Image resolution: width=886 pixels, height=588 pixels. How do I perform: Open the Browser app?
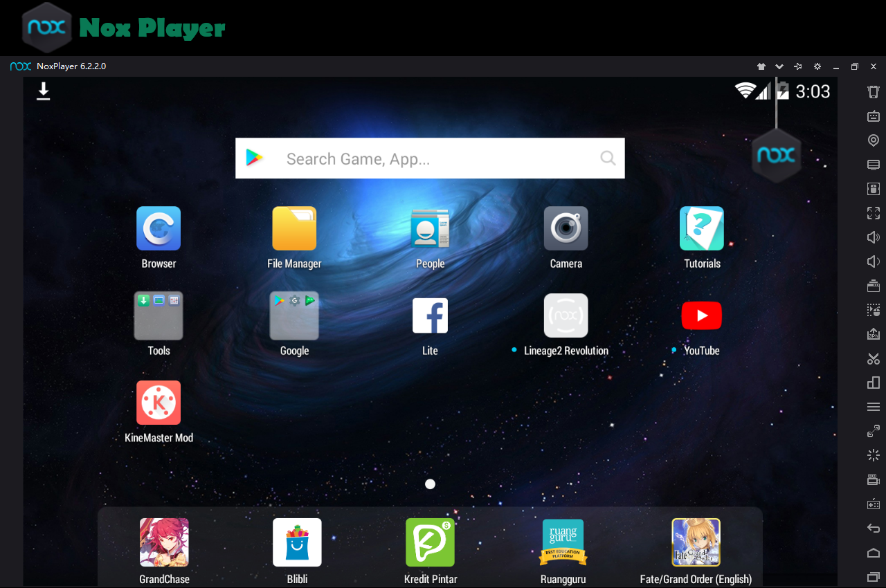tap(159, 229)
